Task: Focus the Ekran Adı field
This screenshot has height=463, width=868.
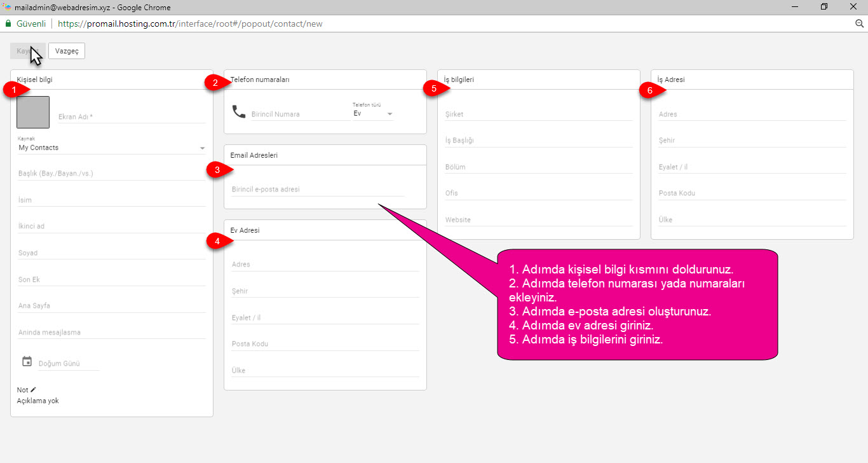Action: click(132, 116)
